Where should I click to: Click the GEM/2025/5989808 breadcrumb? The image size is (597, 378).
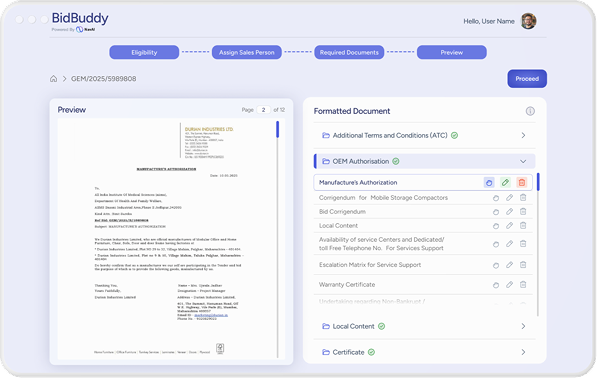click(104, 79)
